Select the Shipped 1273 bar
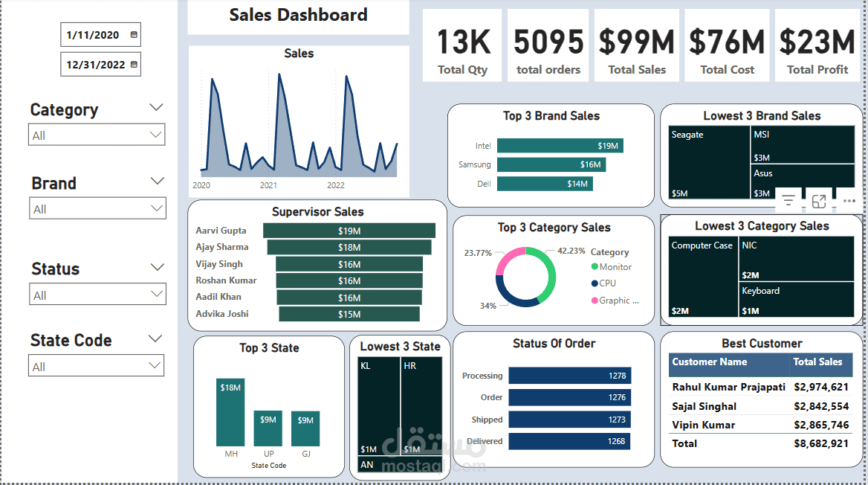This screenshot has width=868, height=485. click(569, 420)
